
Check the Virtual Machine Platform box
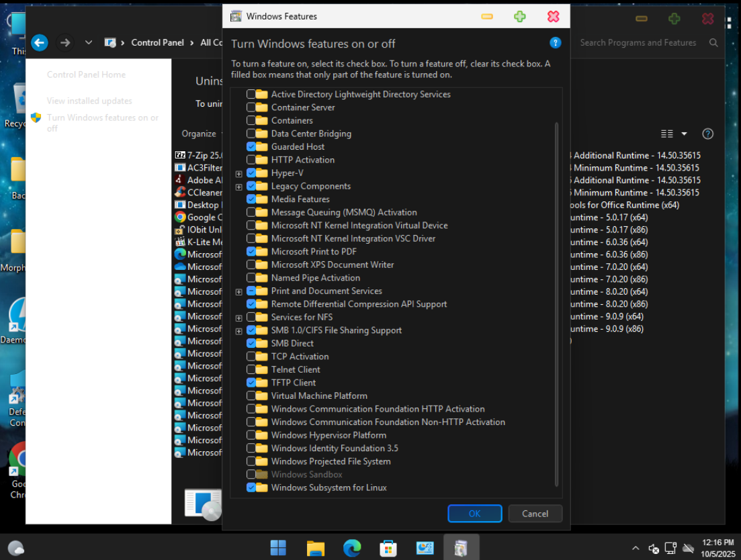click(251, 396)
